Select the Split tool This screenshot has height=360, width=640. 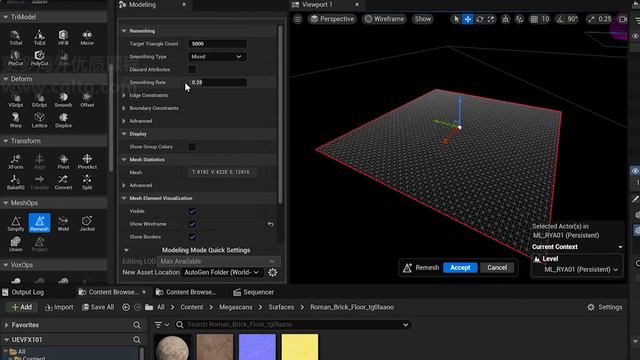point(87,182)
